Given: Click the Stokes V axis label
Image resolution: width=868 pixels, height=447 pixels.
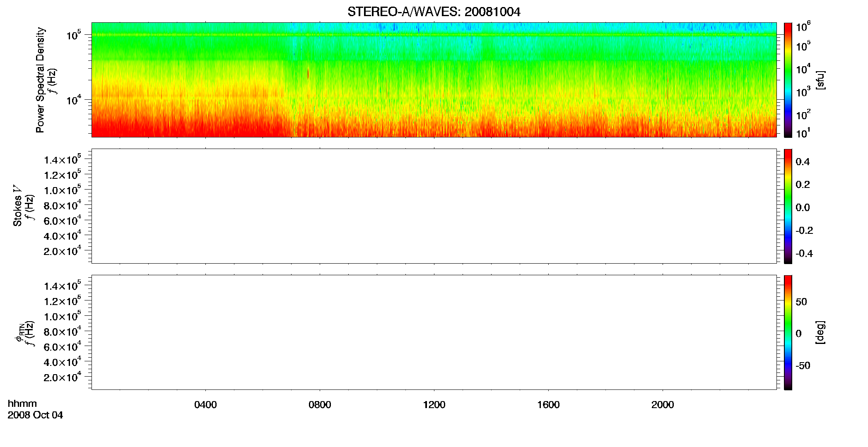Looking at the screenshot, I should click(x=18, y=206).
